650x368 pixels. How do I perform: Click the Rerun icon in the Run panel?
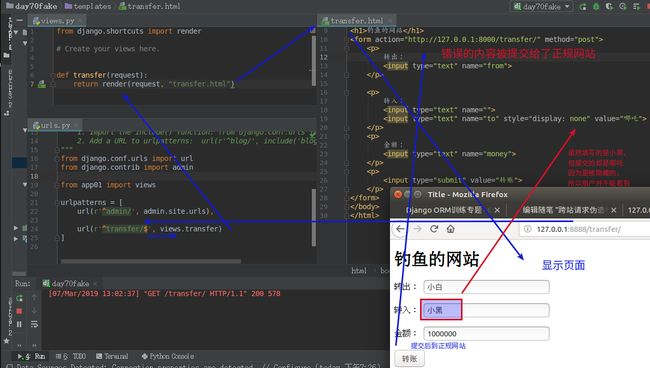(x=19, y=298)
